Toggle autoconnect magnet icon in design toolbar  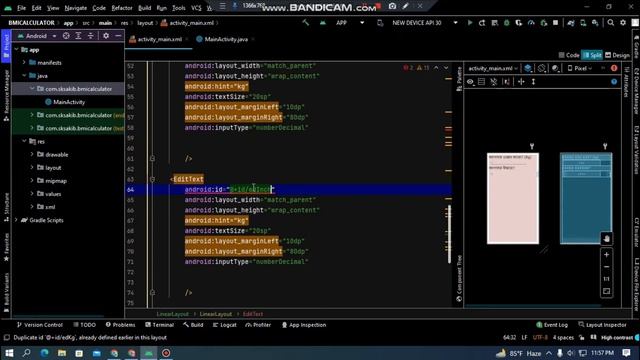click(x=493, y=82)
